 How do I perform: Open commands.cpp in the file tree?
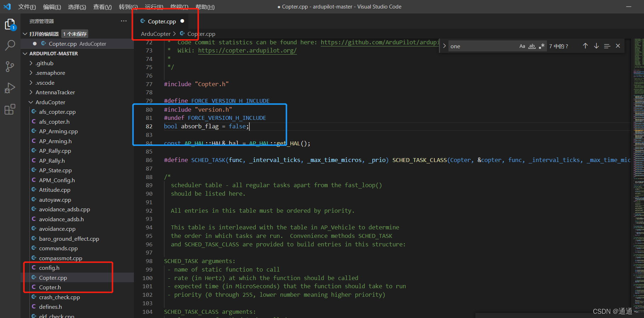pos(77,249)
